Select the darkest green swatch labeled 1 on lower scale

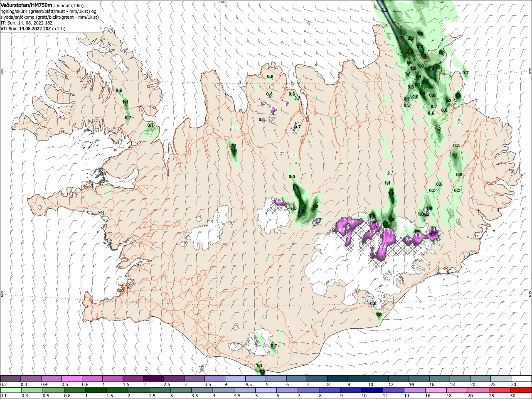[96, 390]
